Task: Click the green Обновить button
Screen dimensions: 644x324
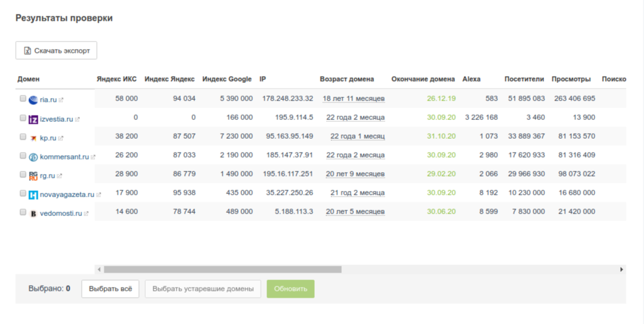Action: 291,289
